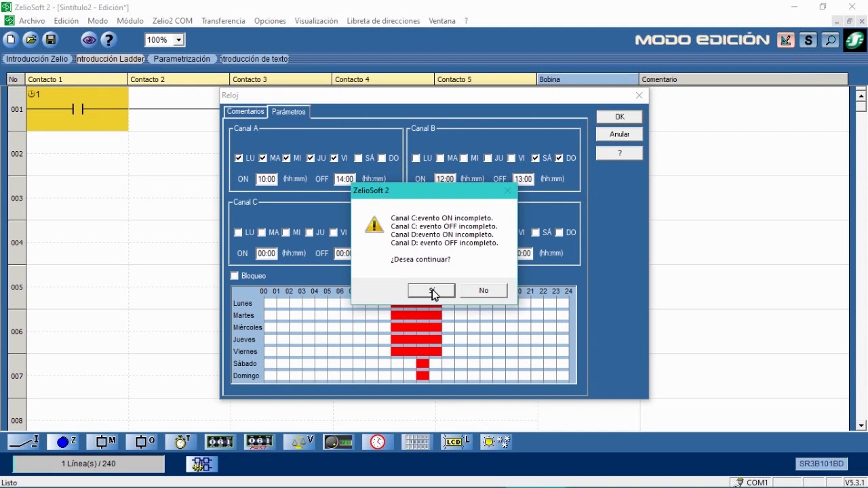Check LU in Canal B
Screen dimensions: 868x488
pyautogui.click(x=416, y=158)
